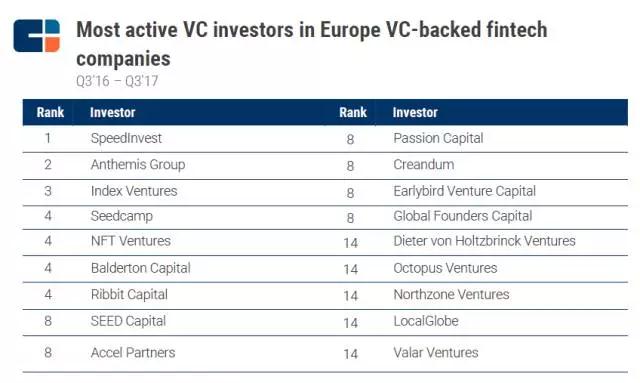Click the CB Insights logo icon

(x=37, y=36)
